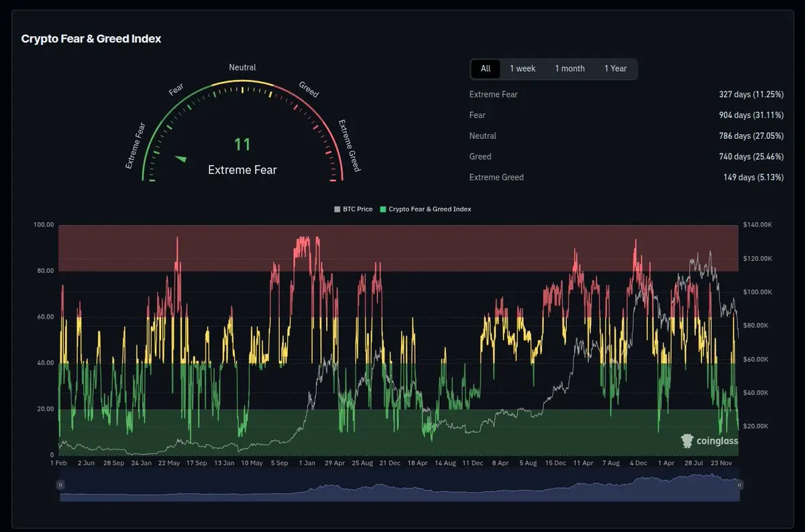Toggle Crypto Fear & Greed Index legend series
The height and width of the screenshot is (532, 805).
[425, 209]
